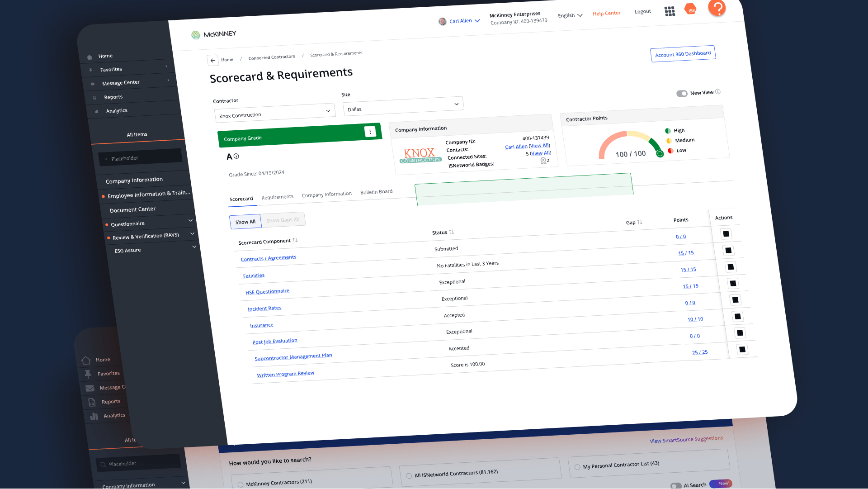This screenshot has width=868, height=489.
Task: Open the HSE Questionnaire link
Action: (267, 292)
